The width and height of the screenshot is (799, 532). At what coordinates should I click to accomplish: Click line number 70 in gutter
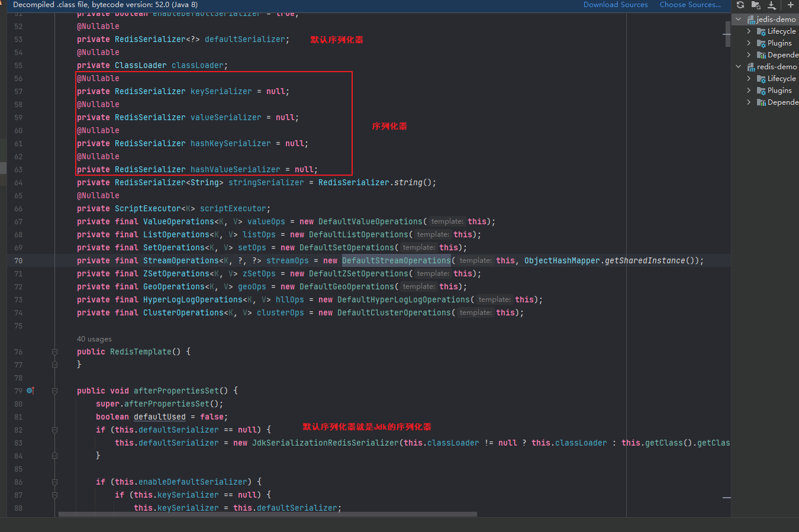click(x=18, y=260)
